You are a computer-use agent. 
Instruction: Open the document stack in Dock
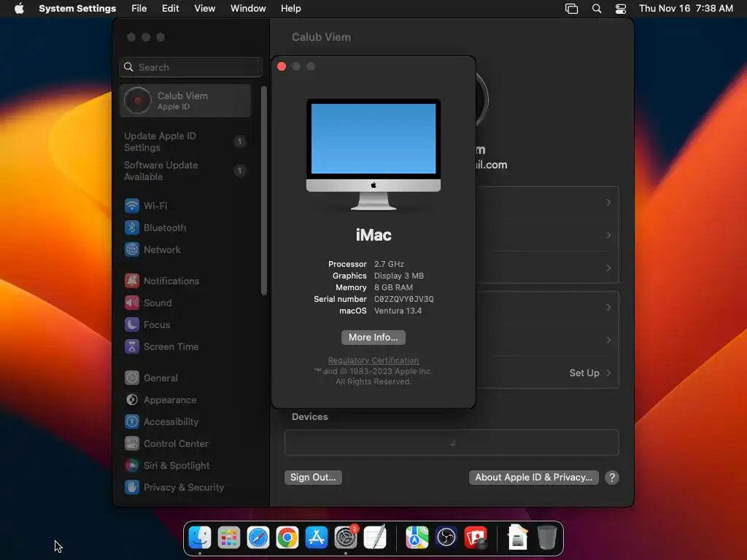pos(517,537)
